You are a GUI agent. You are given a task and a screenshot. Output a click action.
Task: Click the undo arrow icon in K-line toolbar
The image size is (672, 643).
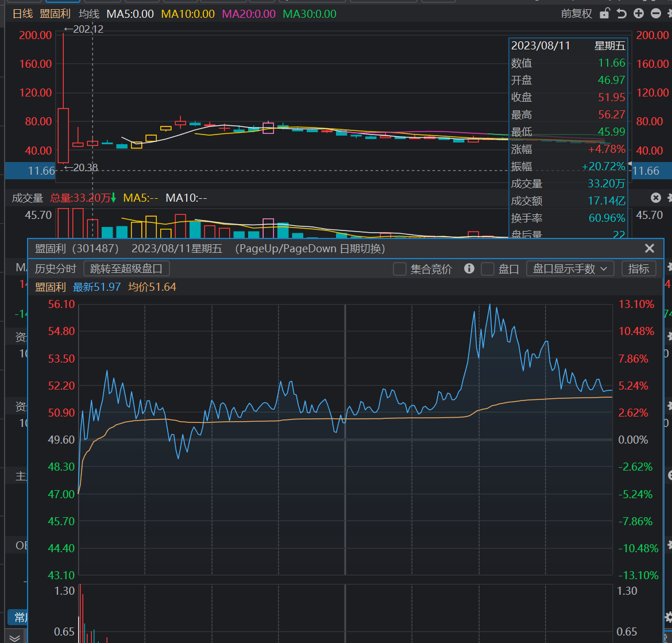click(621, 13)
